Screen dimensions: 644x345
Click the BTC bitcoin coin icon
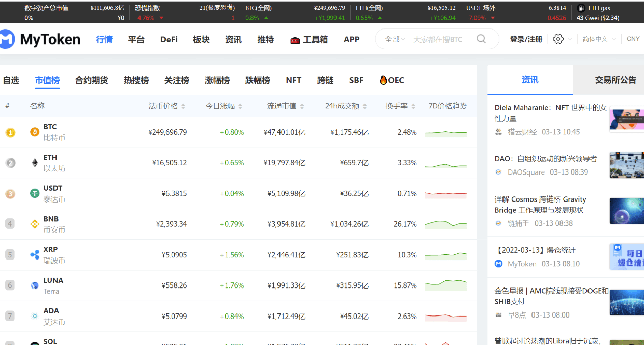[34, 131]
